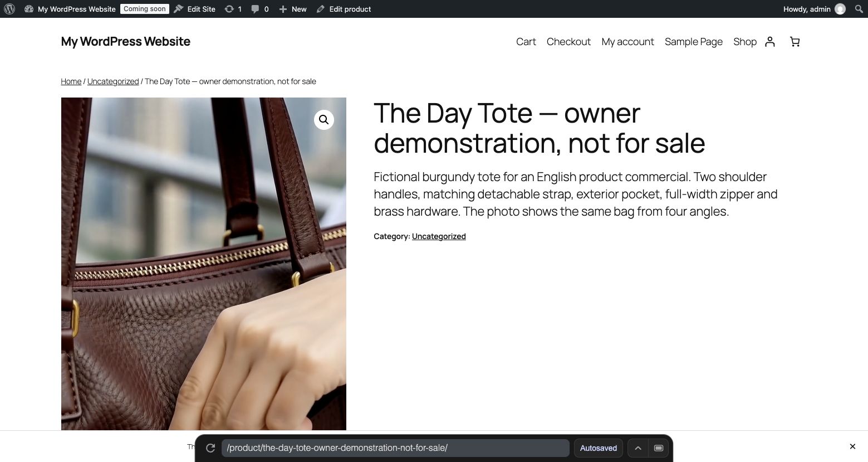Visit Sample Page from navigation
Image resolution: width=868 pixels, height=462 pixels.
click(694, 42)
